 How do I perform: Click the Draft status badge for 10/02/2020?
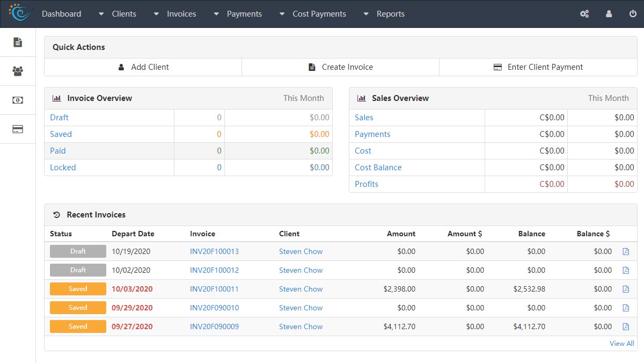click(78, 270)
